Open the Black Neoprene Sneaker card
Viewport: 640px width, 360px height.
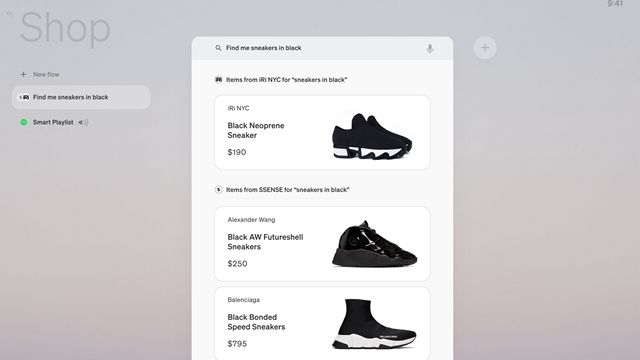(x=322, y=132)
